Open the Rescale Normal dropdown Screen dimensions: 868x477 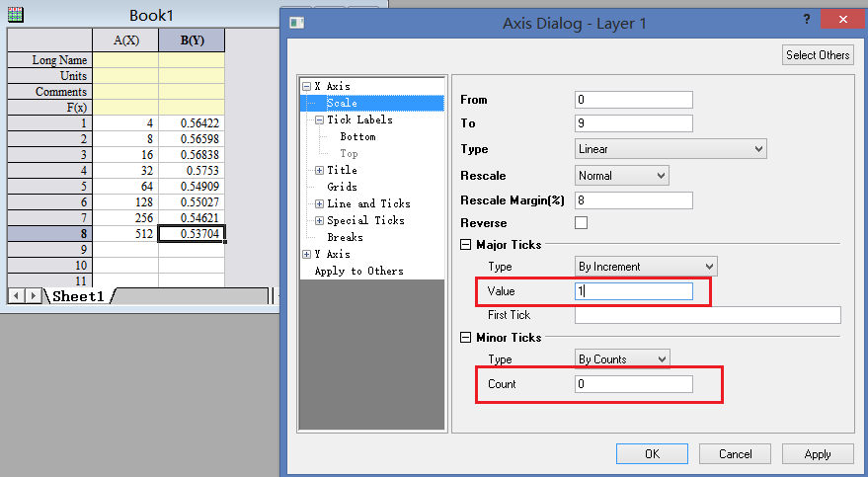pyautogui.click(x=622, y=176)
